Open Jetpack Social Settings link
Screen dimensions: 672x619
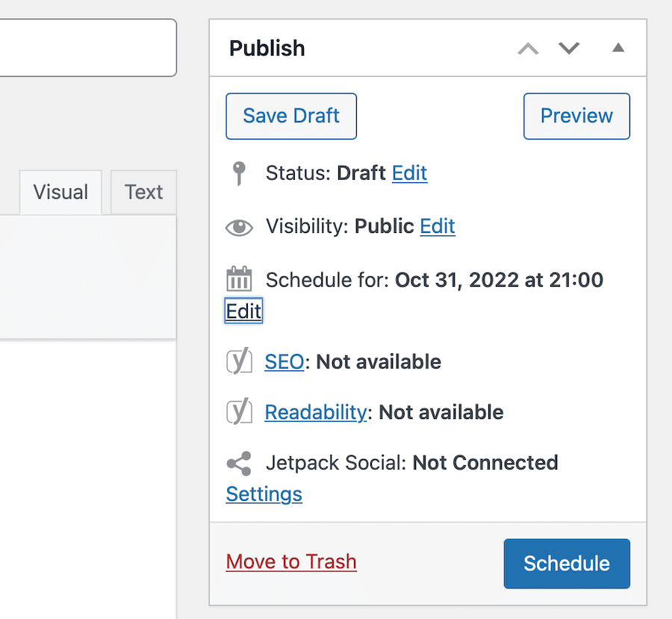pos(264,494)
